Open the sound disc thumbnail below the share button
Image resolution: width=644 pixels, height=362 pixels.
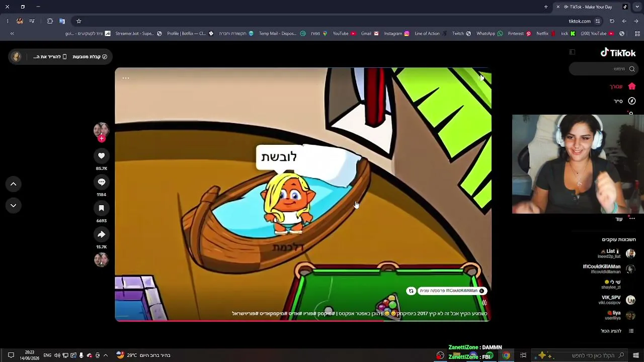tap(101, 259)
